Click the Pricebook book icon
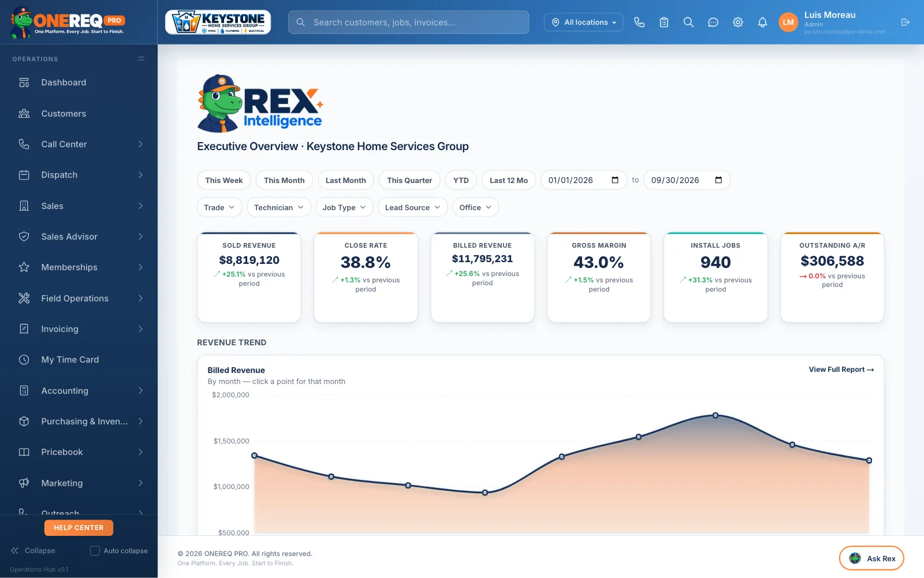Viewport: 924px width, 578px height. (x=24, y=452)
